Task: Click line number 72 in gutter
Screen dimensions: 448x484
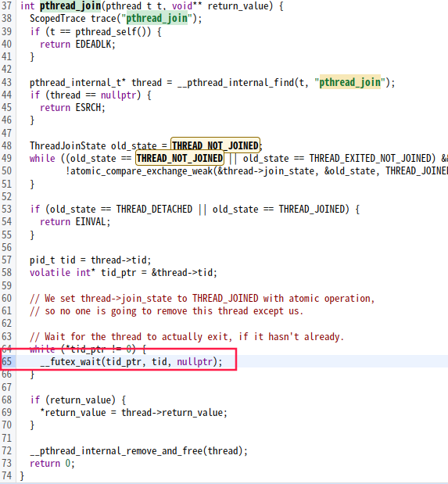Action: click(6, 451)
